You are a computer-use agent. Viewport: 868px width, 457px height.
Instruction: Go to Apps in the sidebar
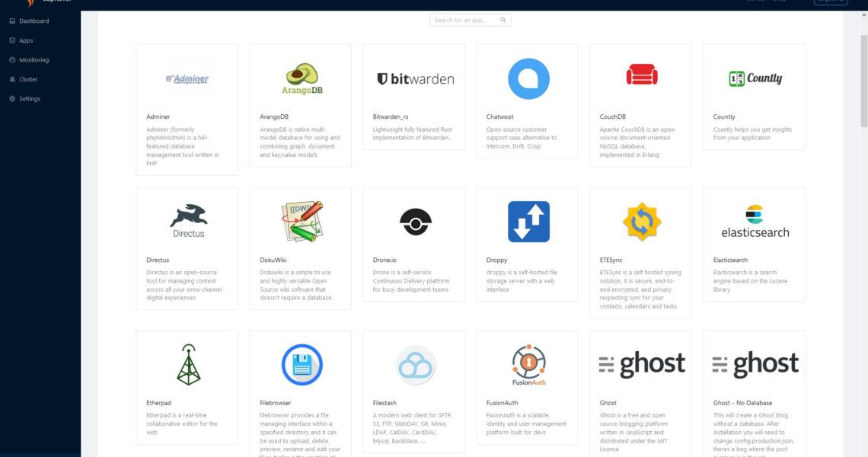(26, 40)
